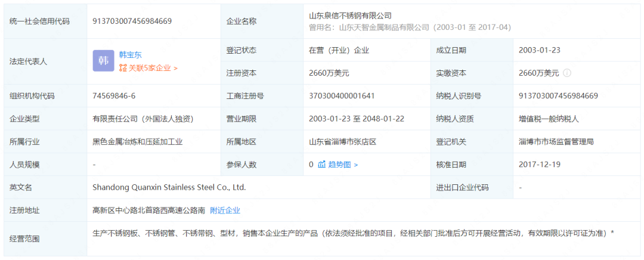Select the credit code 913703007456984669 under 统一社会信用代码
The image size is (644, 260).
coord(132,21)
